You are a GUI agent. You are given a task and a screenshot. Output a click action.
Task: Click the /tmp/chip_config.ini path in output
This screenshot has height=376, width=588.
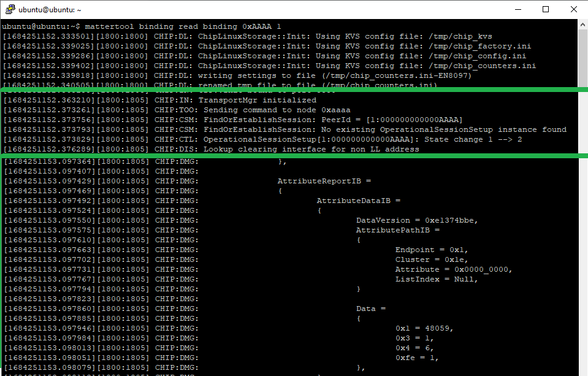point(478,56)
